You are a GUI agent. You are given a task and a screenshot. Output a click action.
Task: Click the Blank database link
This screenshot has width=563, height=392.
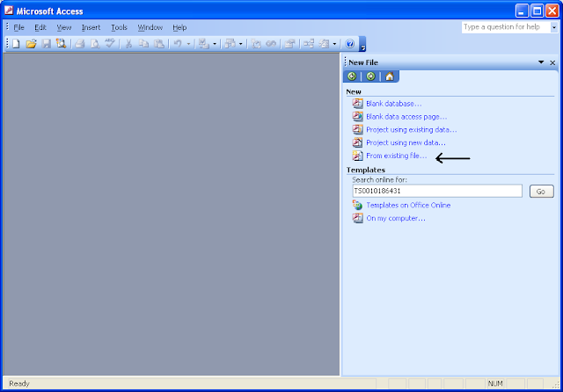[394, 104]
